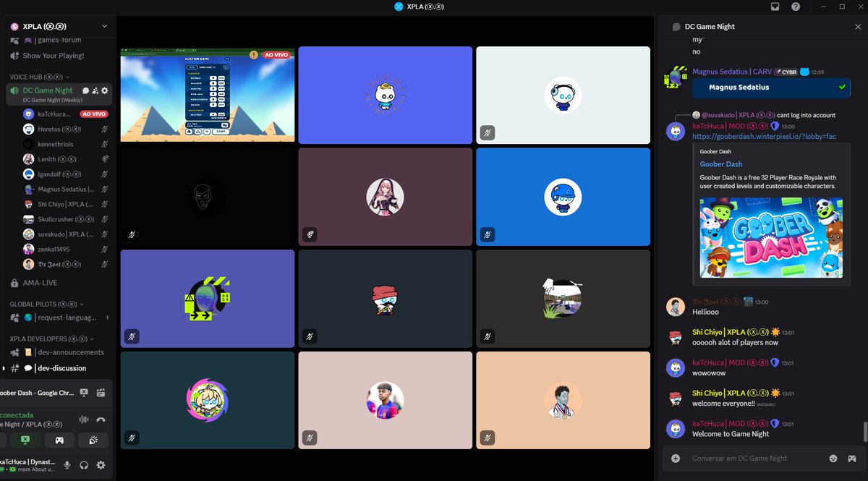This screenshot has height=481, width=868.
Task: Click the black masked-avatar video tile
Action: click(208, 197)
